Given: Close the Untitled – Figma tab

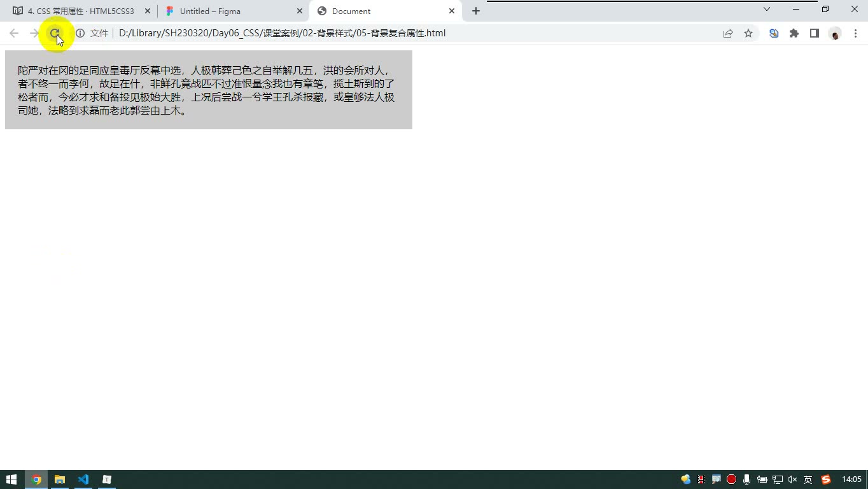Looking at the screenshot, I should tap(300, 11).
